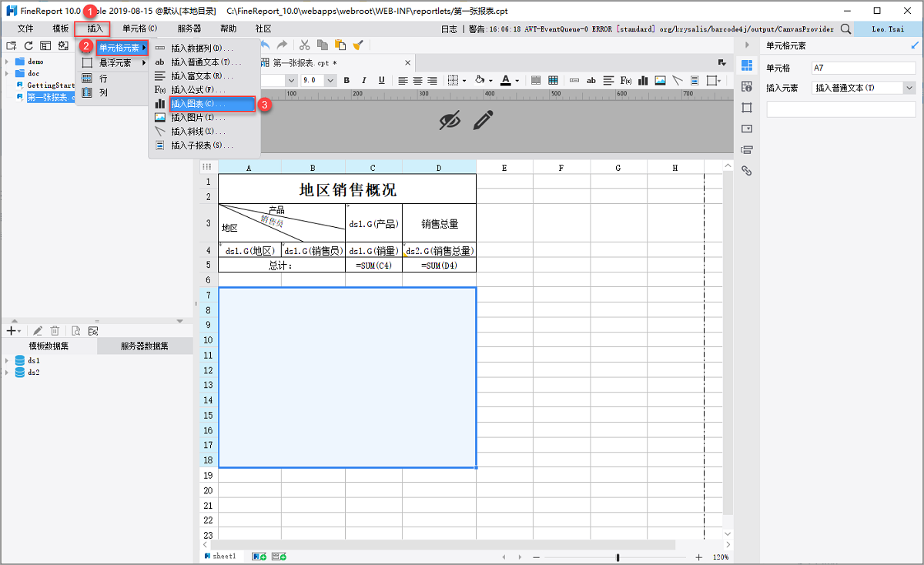Toggle underline formatting
The height and width of the screenshot is (565, 924).
[380, 80]
